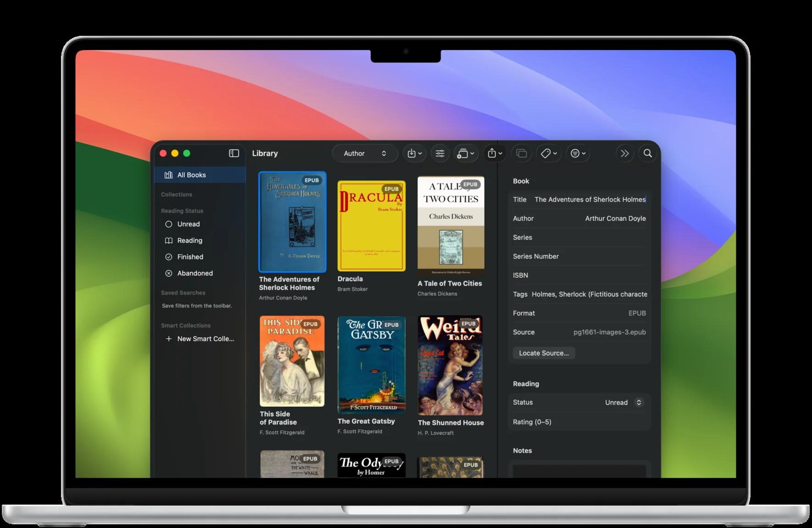Click the pg1661-images-3.epub source value
The width and height of the screenshot is (812, 528).
coord(610,332)
